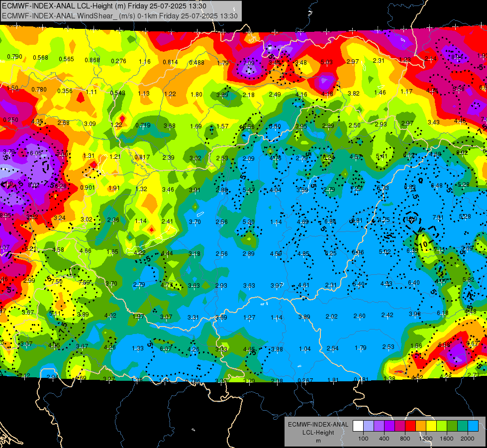Viewport: 487px width, 448px height.
Task: Click wind shear value '0.568'
Action: (40, 58)
